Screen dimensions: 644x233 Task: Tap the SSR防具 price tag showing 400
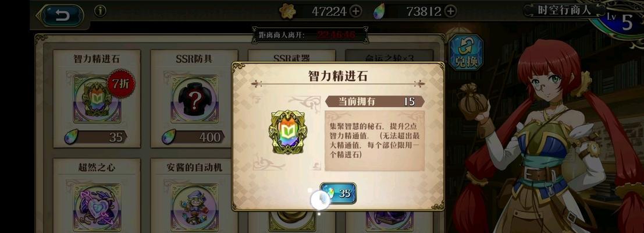pyautogui.click(x=194, y=137)
